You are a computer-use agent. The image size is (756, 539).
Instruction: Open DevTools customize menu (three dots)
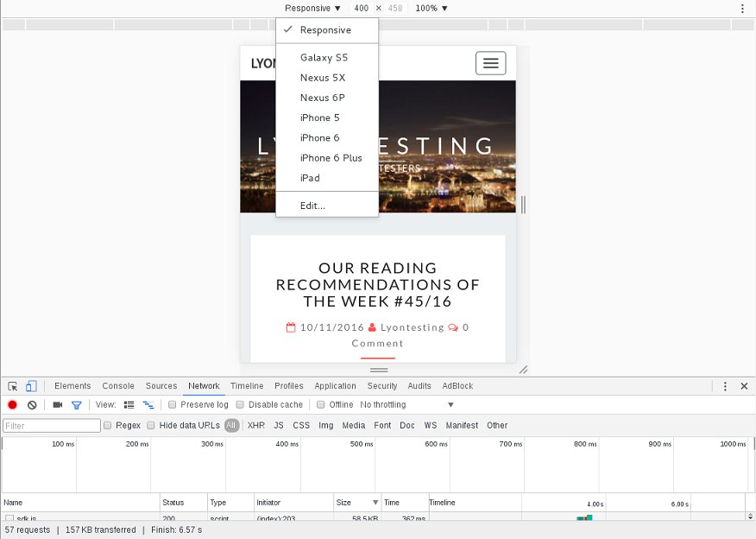pos(725,386)
